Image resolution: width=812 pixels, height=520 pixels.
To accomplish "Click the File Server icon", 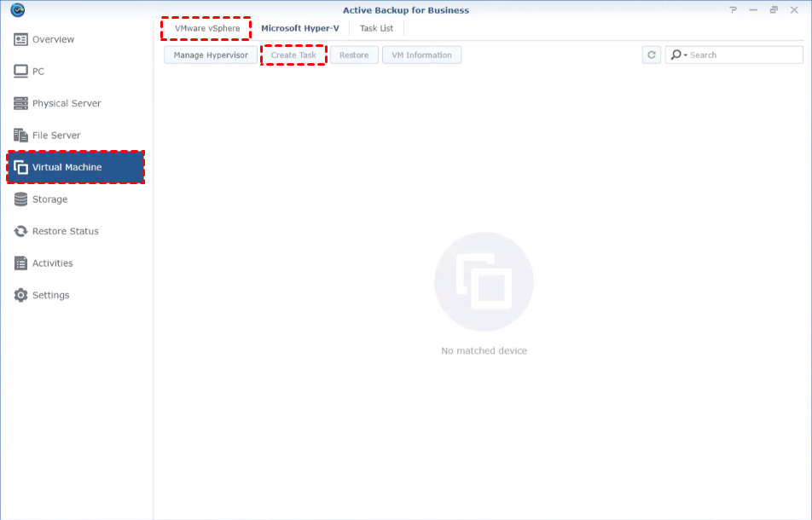I will click(x=20, y=135).
